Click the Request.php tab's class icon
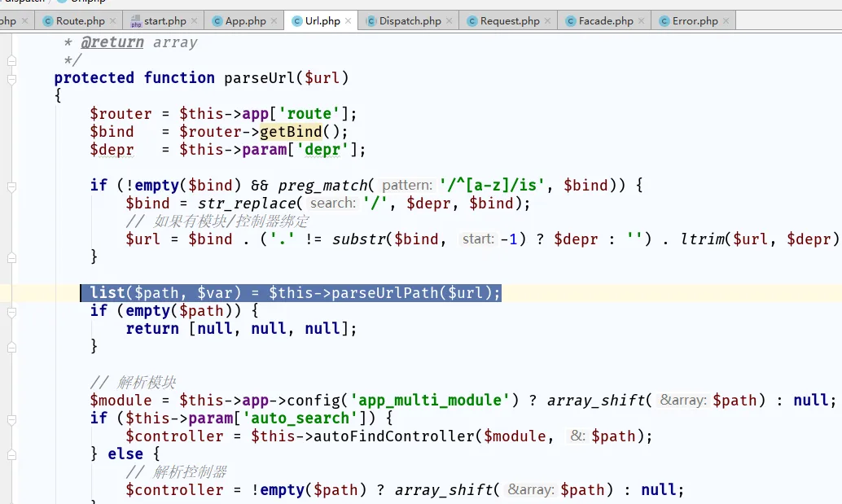Viewport: 842px width, 504px height. coord(471,20)
